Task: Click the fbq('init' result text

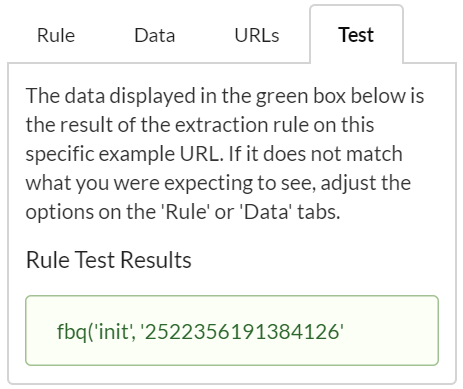Action: point(96,332)
